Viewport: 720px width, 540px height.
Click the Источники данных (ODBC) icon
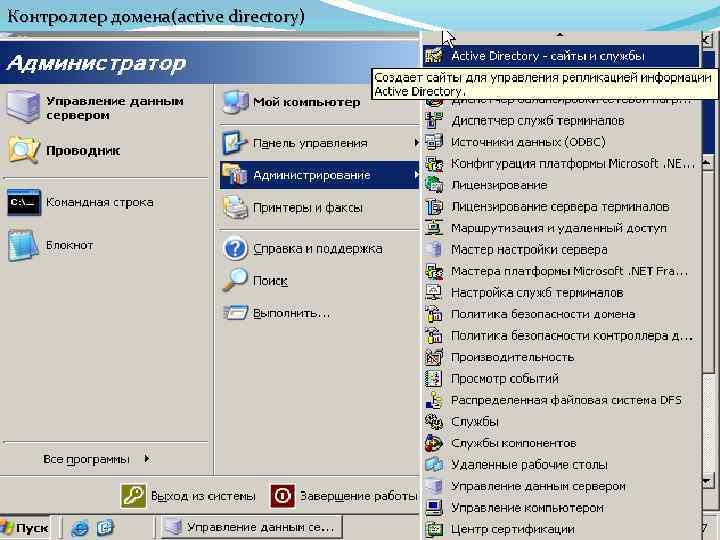point(434,142)
